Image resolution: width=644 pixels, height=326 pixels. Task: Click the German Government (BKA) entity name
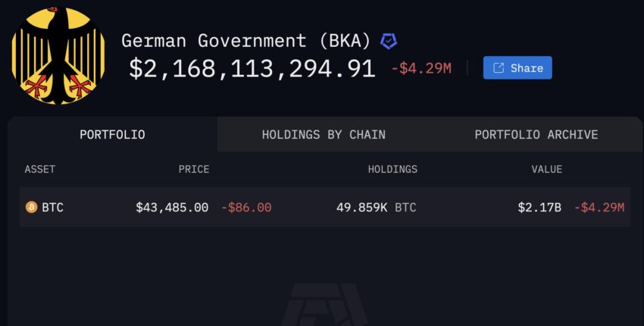click(246, 41)
